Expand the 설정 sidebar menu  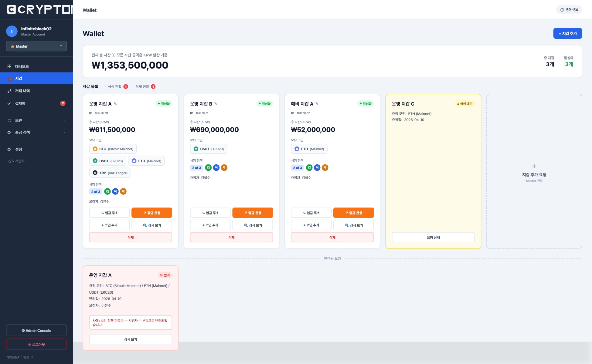click(36, 149)
